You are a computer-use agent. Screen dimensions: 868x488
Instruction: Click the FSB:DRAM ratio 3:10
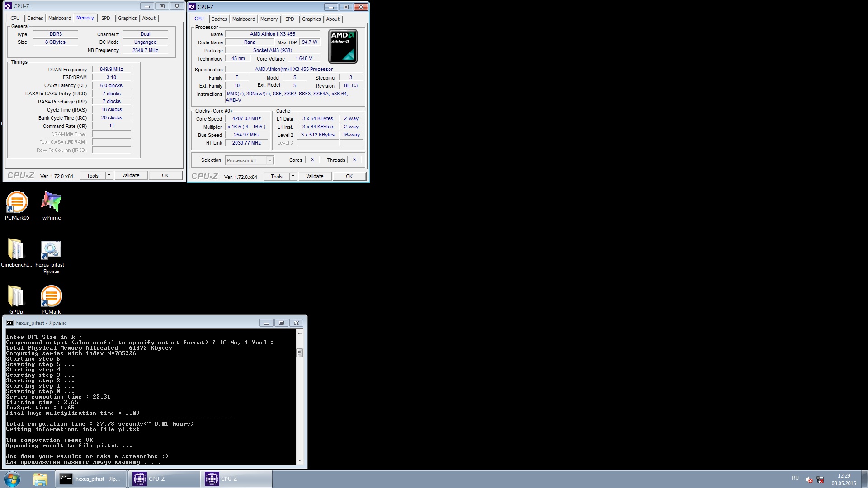click(x=111, y=77)
